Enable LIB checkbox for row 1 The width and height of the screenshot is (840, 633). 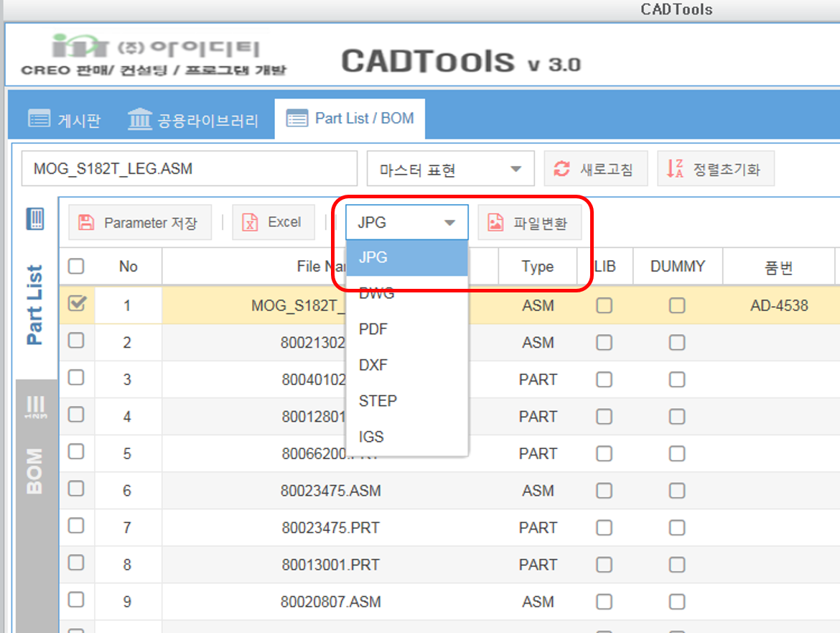(x=605, y=305)
